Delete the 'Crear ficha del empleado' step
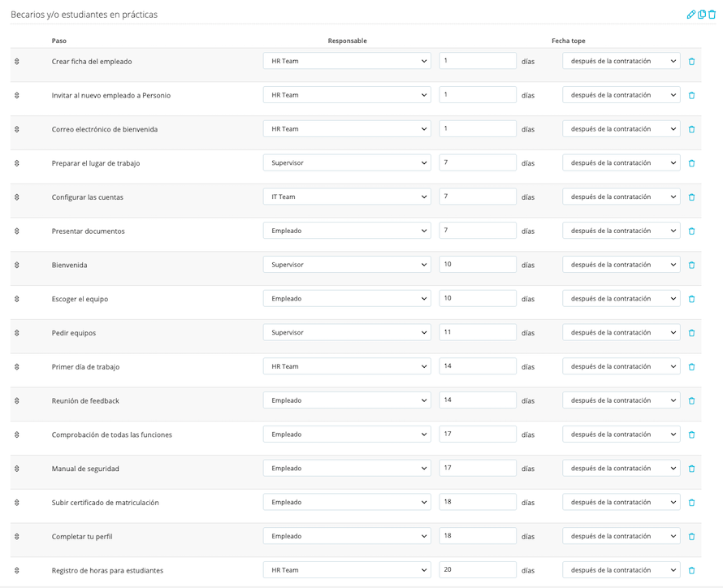 (x=691, y=61)
